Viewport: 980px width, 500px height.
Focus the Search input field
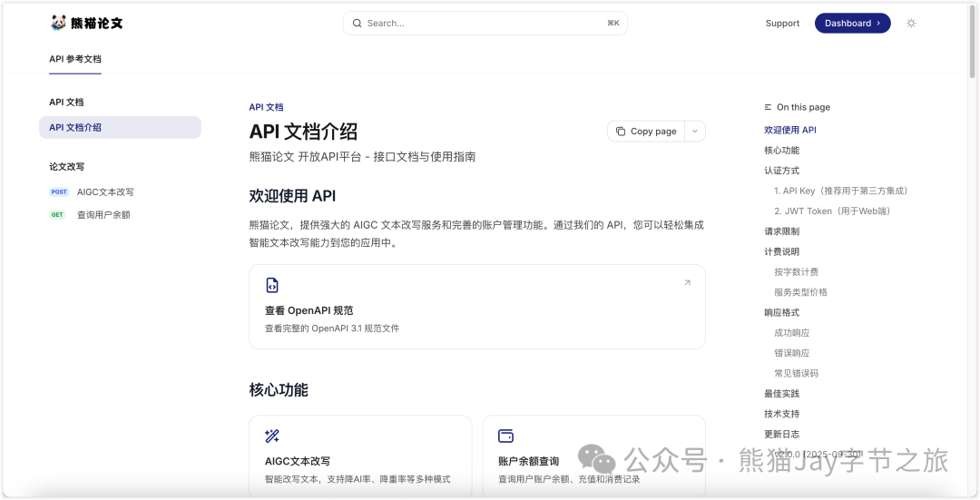[x=485, y=23]
